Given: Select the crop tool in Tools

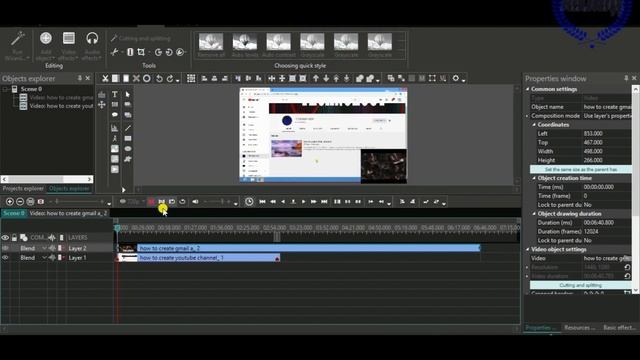Looking at the screenshot, I should (x=141, y=52).
